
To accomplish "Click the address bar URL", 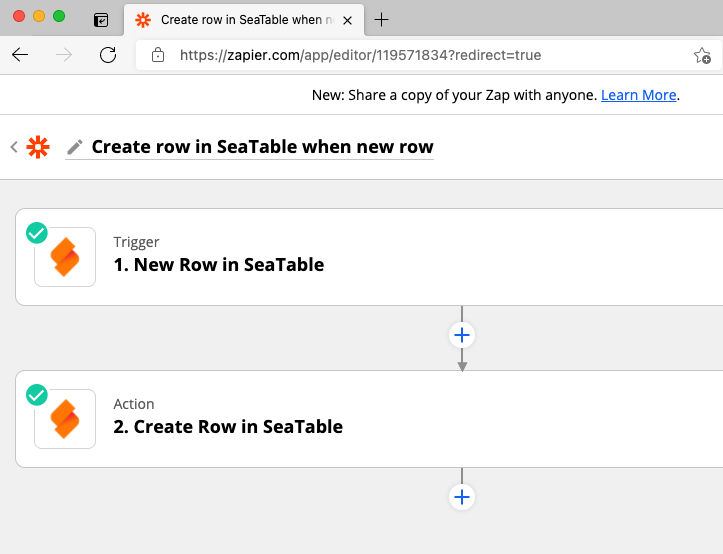I will [360, 55].
